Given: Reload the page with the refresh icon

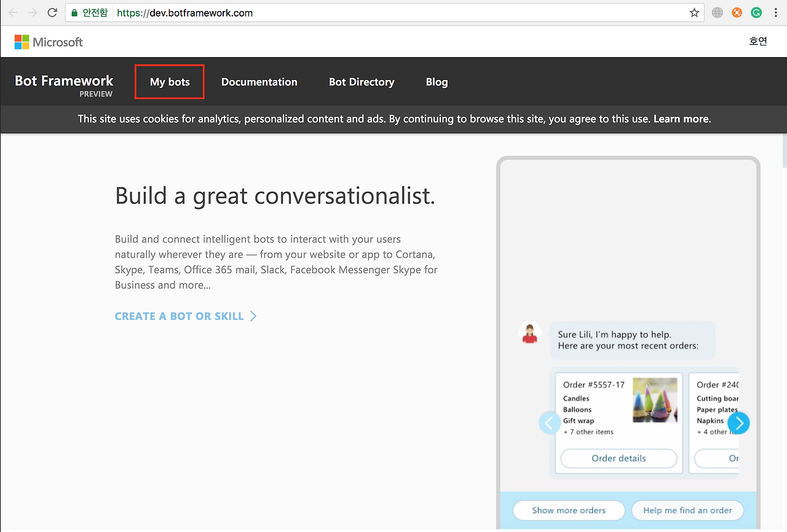Looking at the screenshot, I should click(x=52, y=12).
